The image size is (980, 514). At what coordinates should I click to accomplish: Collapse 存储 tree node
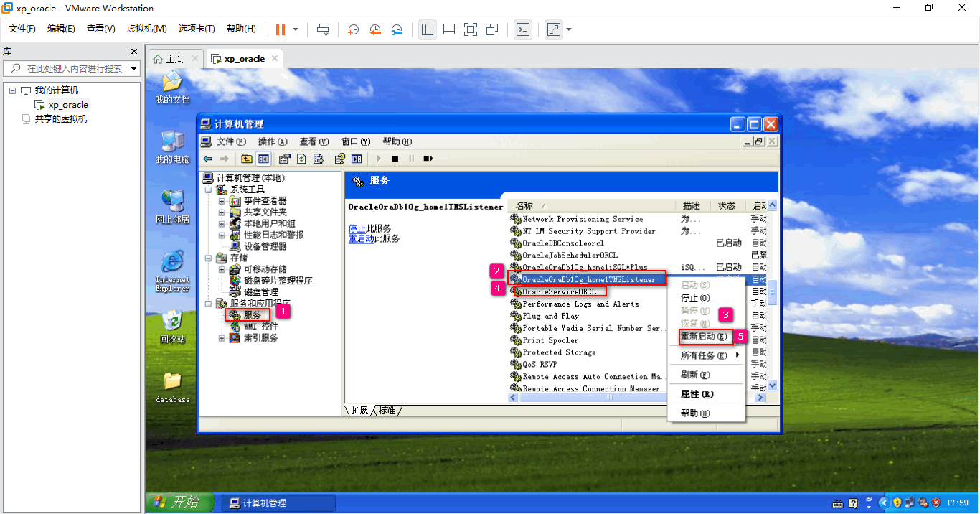tap(209, 258)
